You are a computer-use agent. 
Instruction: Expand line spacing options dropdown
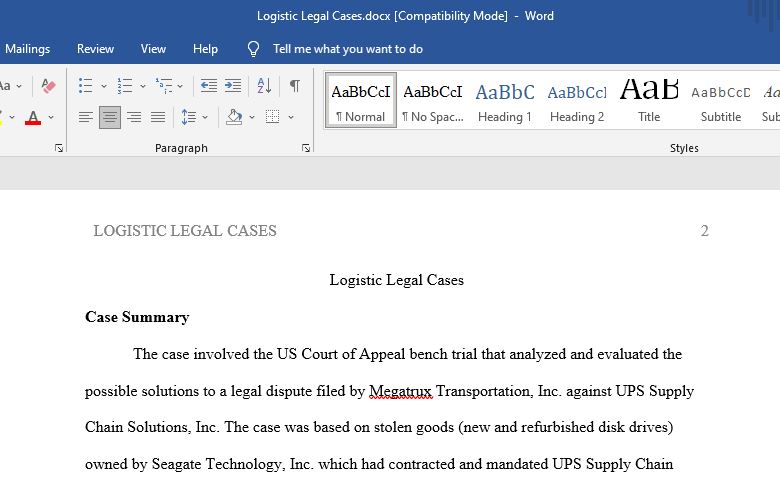(205, 118)
